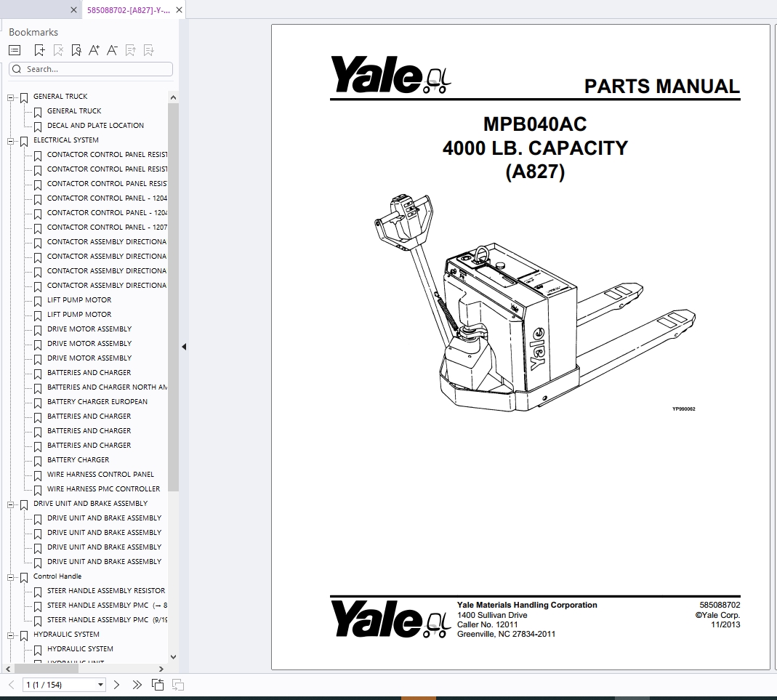Open the WIRE HARNESS PMC CONTROLLER bookmark
This screenshot has height=700, width=777.
(x=103, y=488)
